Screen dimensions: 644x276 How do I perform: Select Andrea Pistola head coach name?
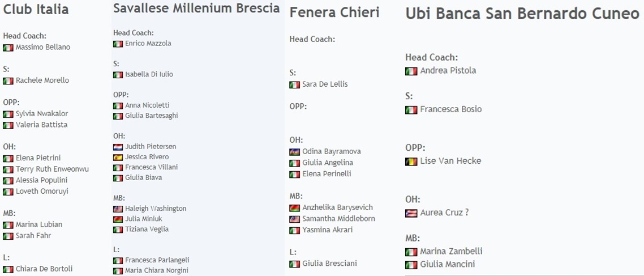(448, 71)
